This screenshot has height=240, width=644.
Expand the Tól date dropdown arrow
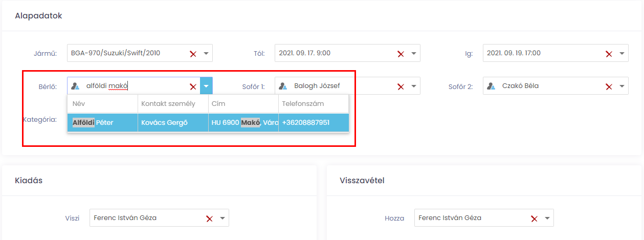pos(413,53)
